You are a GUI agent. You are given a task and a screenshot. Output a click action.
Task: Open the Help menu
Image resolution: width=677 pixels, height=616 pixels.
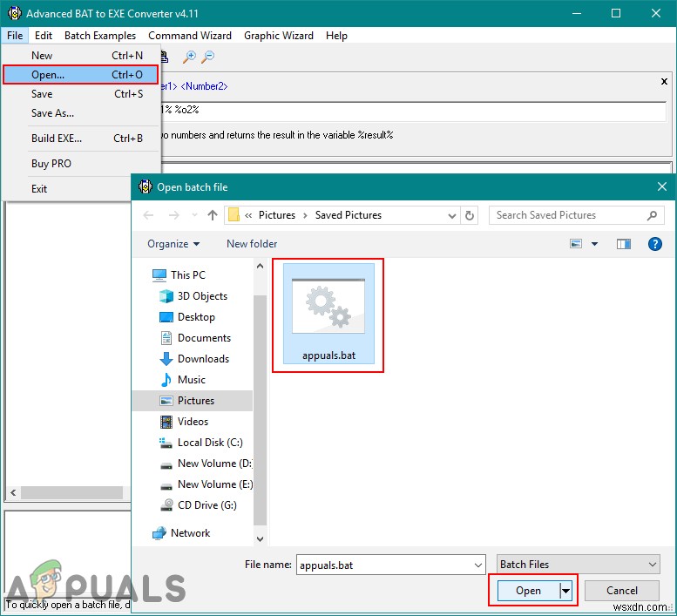tap(336, 36)
